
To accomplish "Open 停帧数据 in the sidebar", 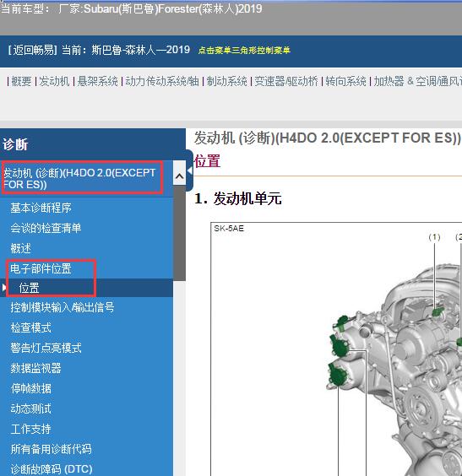I will click(30, 388).
